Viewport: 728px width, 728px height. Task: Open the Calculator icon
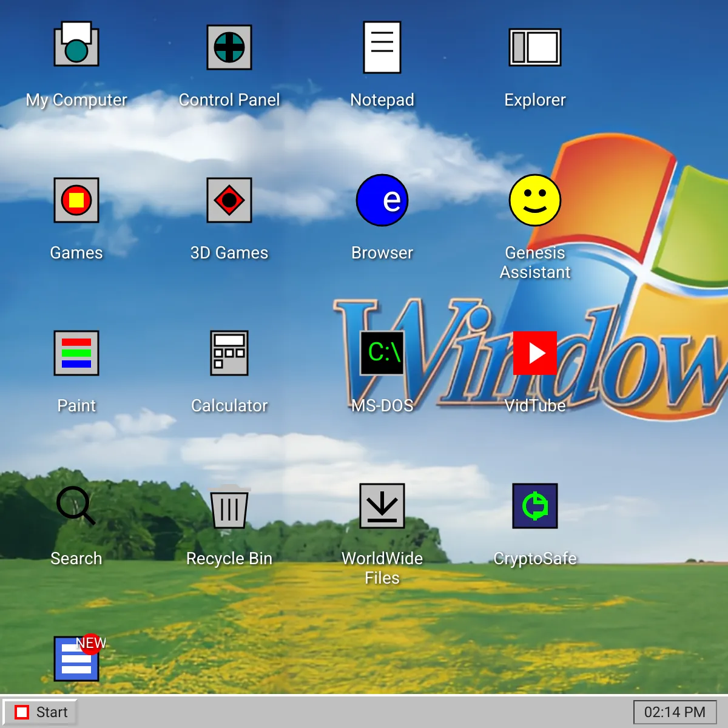click(229, 353)
